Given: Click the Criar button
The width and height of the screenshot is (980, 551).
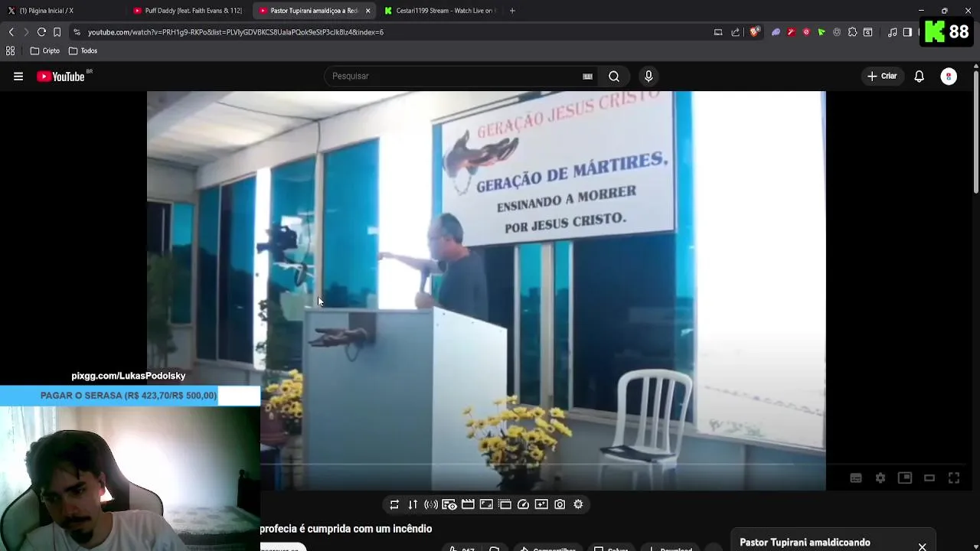Looking at the screenshot, I should 881,77.
